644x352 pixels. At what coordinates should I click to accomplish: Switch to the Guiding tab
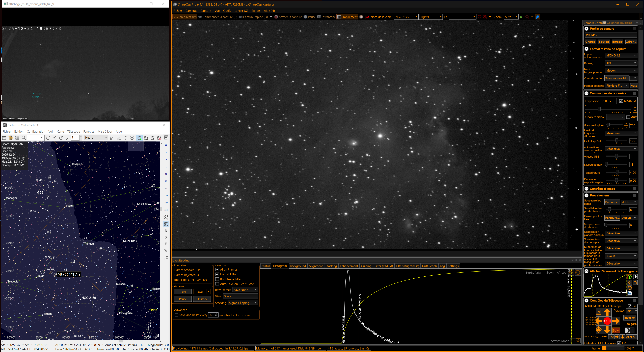(x=366, y=266)
